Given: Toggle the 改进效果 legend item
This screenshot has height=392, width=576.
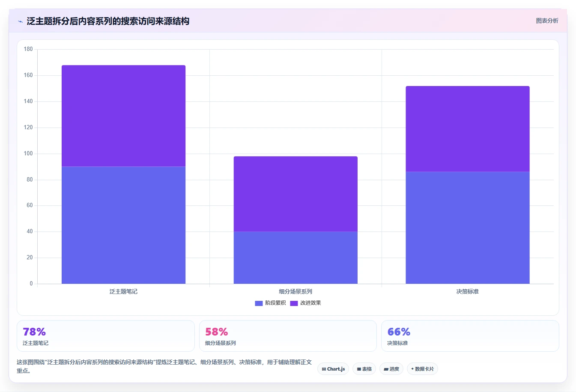Looking at the screenshot, I should [x=305, y=303].
